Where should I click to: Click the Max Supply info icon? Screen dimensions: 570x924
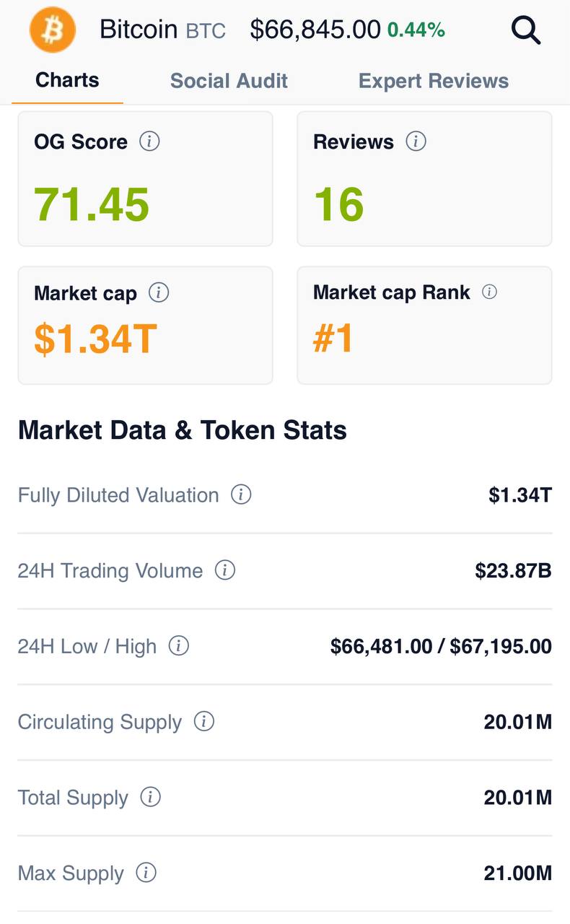tap(146, 873)
